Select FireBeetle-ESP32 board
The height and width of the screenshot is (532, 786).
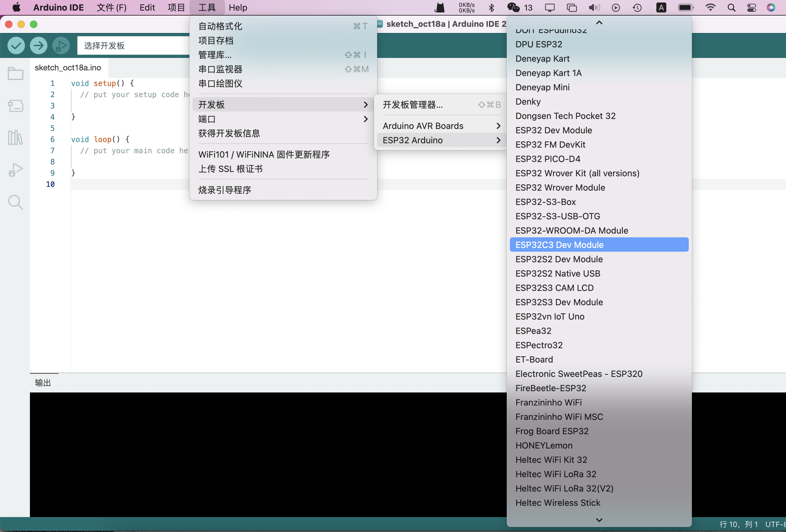point(599,388)
